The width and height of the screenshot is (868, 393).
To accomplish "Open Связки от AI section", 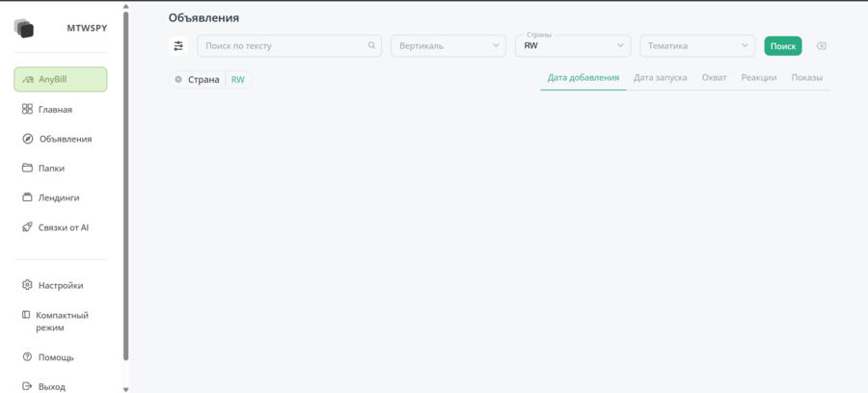I will click(63, 228).
